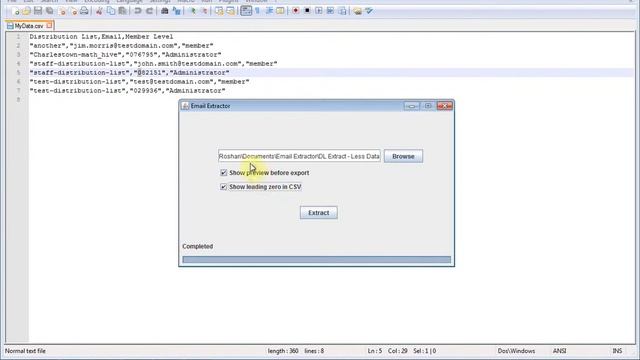Close the current file via the toolbar Close icon
640x360 pixels.
point(62,11)
